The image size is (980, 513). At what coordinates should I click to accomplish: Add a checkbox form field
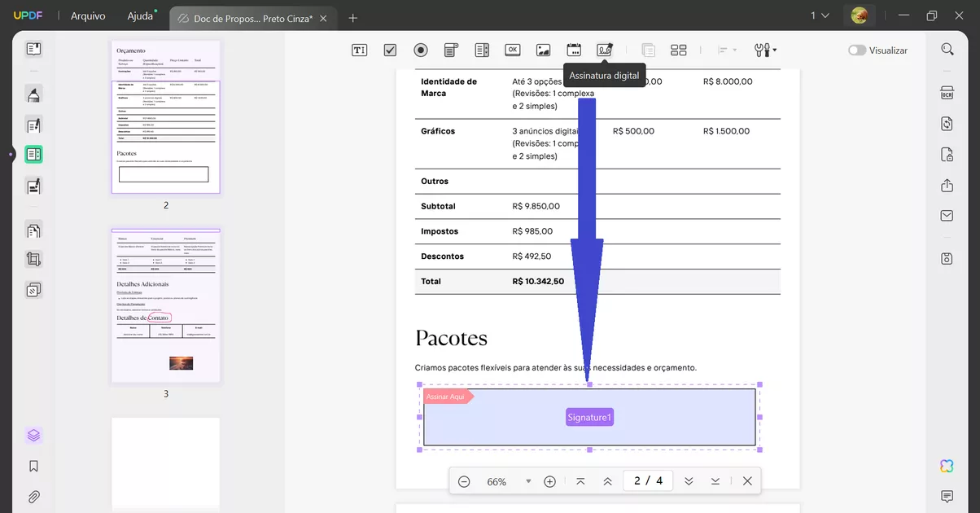(390, 50)
